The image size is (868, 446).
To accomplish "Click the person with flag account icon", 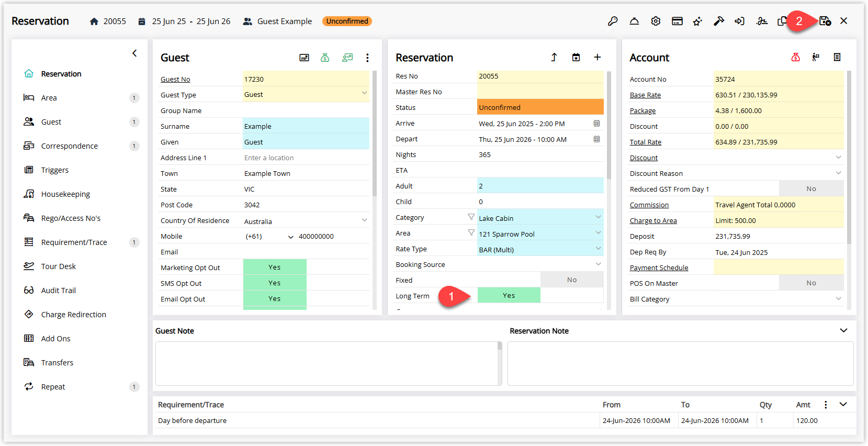I will coord(816,57).
